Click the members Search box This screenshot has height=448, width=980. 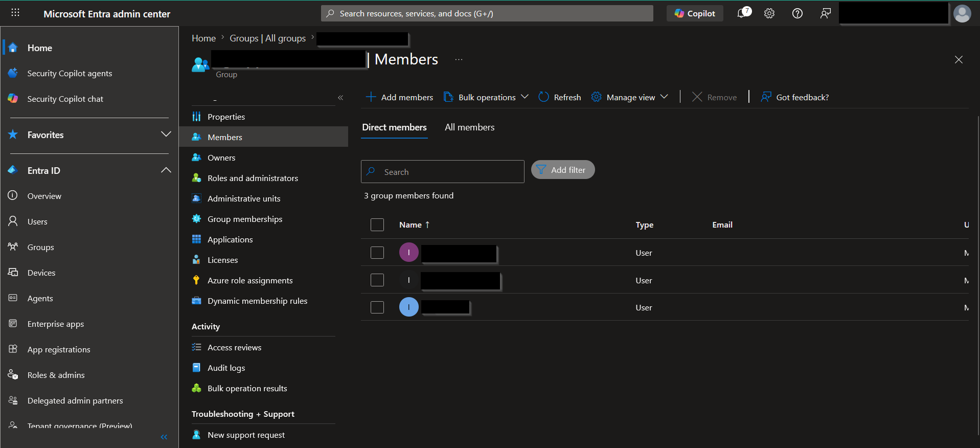point(443,172)
